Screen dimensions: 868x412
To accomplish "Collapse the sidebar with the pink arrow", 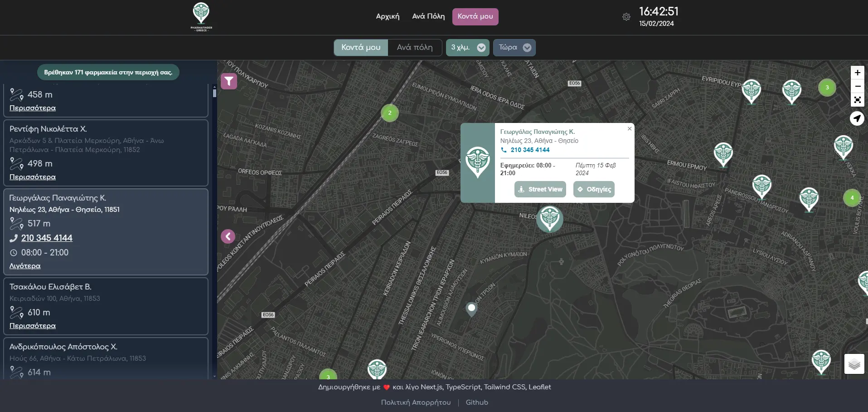I will (228, 236).
